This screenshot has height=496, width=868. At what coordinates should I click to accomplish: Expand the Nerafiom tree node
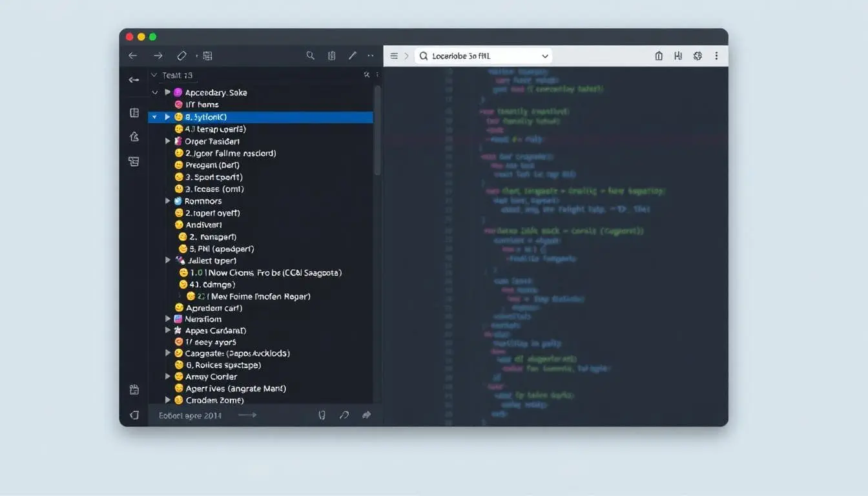(167, 319)
